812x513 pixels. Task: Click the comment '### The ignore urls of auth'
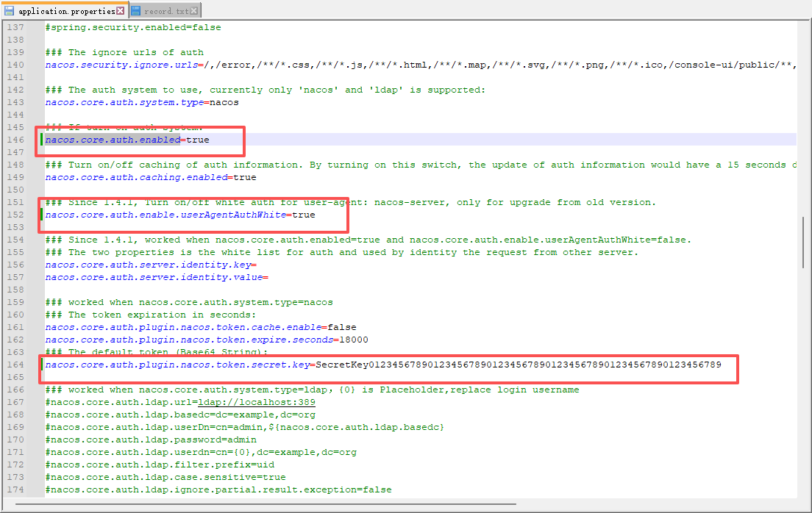124,52
